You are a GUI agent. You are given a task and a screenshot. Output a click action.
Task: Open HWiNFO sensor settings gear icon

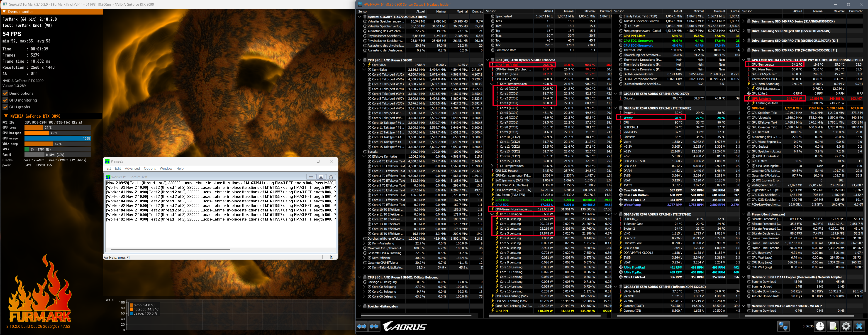[x=846, y=326]
